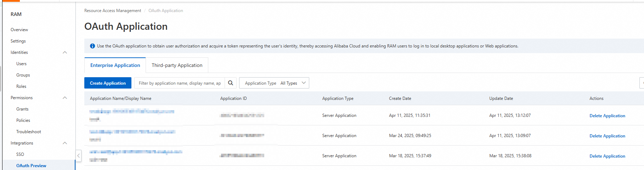Viewport: 644px width, 170px height.
Task: Click the blue info icon in banner
Action: click(92, 46)
